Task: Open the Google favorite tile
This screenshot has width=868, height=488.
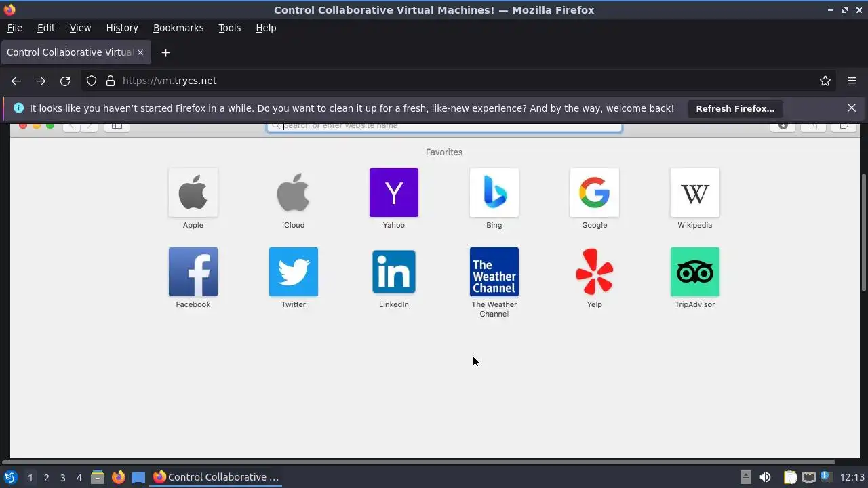Action: click(x=595, y=192)
